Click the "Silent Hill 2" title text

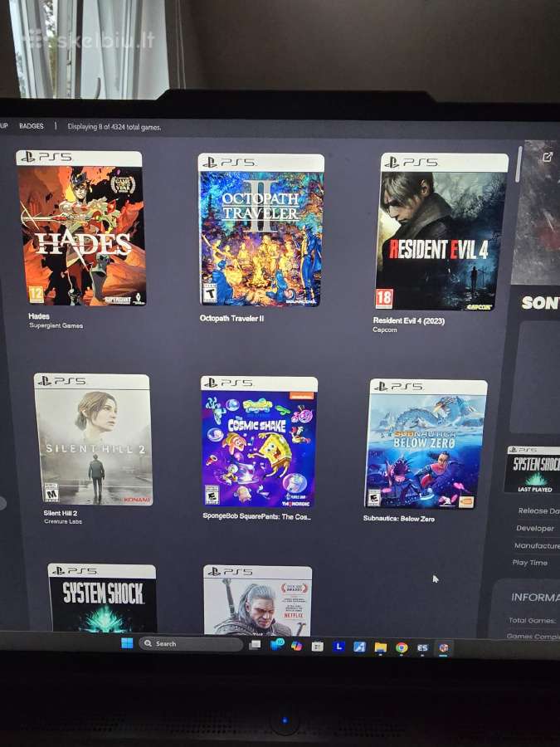pyautogui.click(x=60, y=513)
